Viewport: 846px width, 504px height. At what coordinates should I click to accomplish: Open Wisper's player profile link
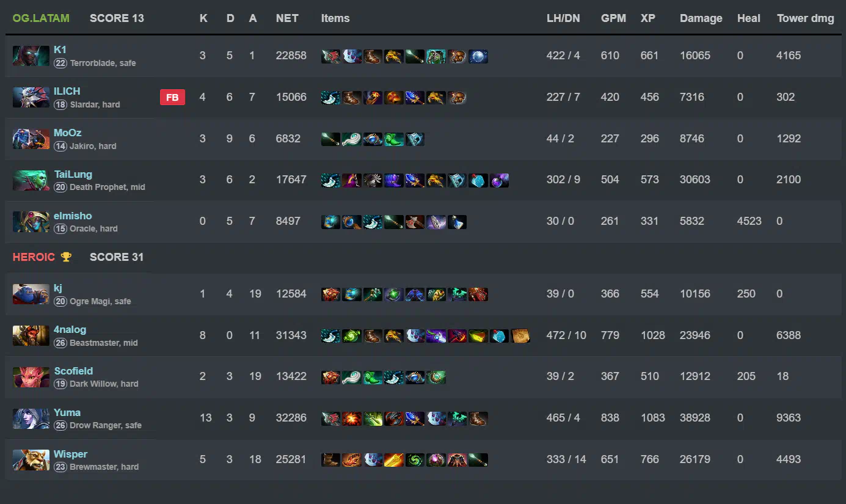pyautogui.click(x=70, y=454)
